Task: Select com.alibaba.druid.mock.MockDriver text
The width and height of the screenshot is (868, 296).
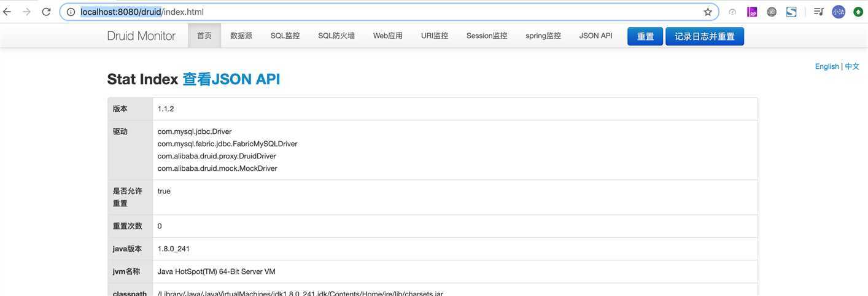Action: click(x=217, y=168)
